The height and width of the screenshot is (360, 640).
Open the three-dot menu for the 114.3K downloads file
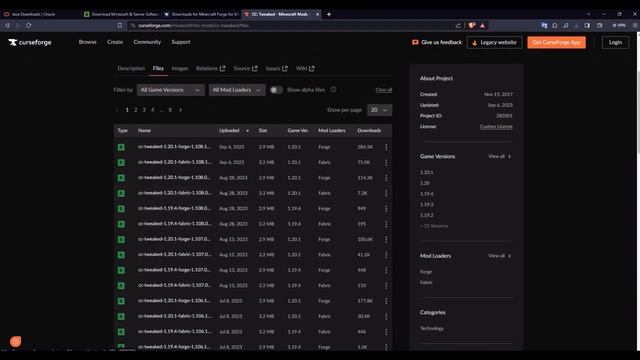pyautogui.click(x=386, y=178)
